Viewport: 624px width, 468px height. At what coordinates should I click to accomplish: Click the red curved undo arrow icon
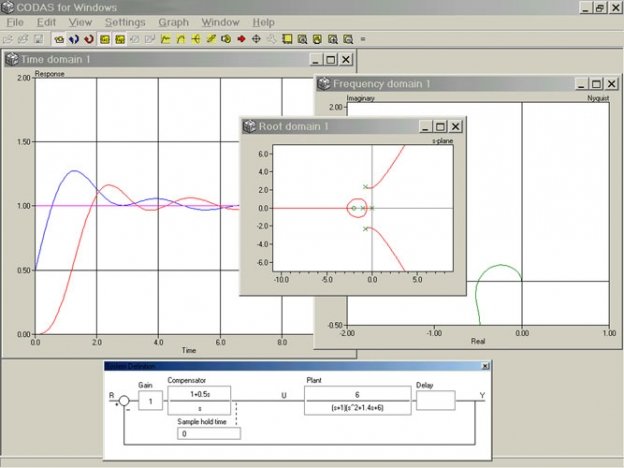tap(90, 40)
